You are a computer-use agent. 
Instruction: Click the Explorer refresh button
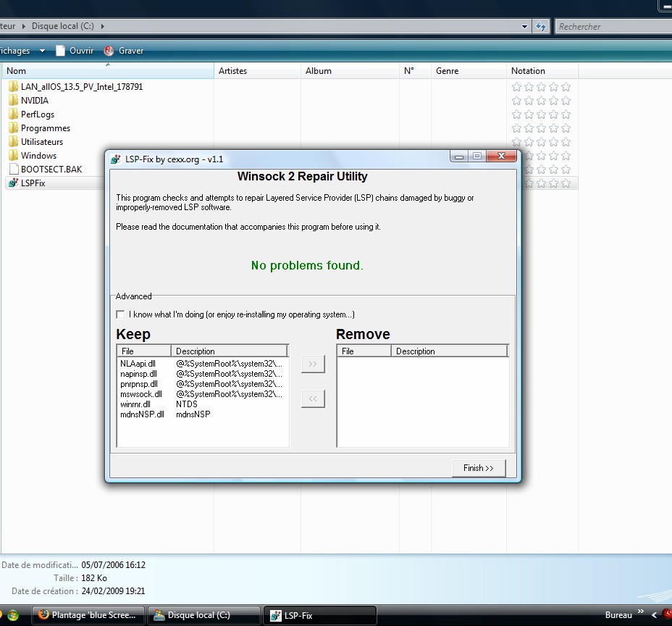pyautogui.click(x=541, y=27)
